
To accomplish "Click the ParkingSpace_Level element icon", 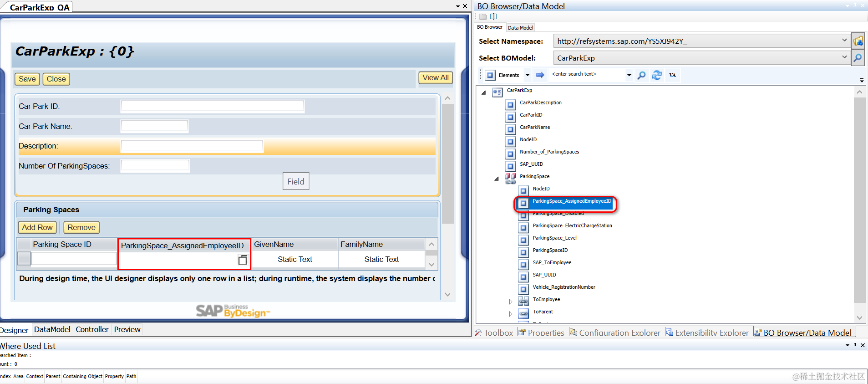I will (523, 240).
